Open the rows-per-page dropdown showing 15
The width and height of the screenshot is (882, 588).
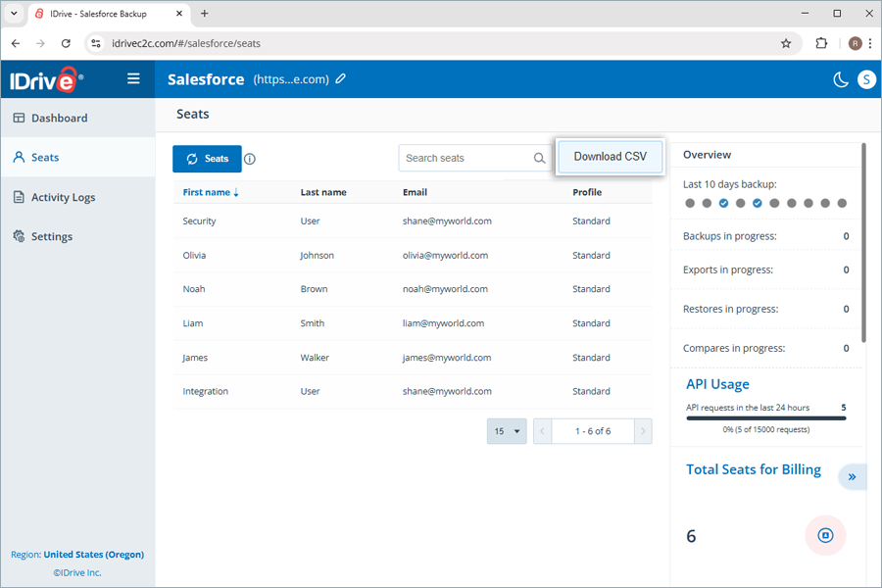tap(507, 431)
